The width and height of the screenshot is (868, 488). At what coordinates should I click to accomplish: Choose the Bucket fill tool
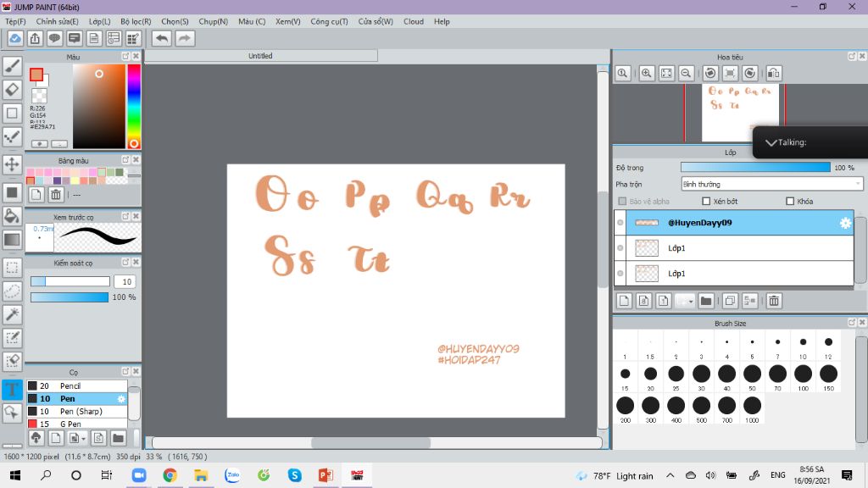tap(12, 216)
